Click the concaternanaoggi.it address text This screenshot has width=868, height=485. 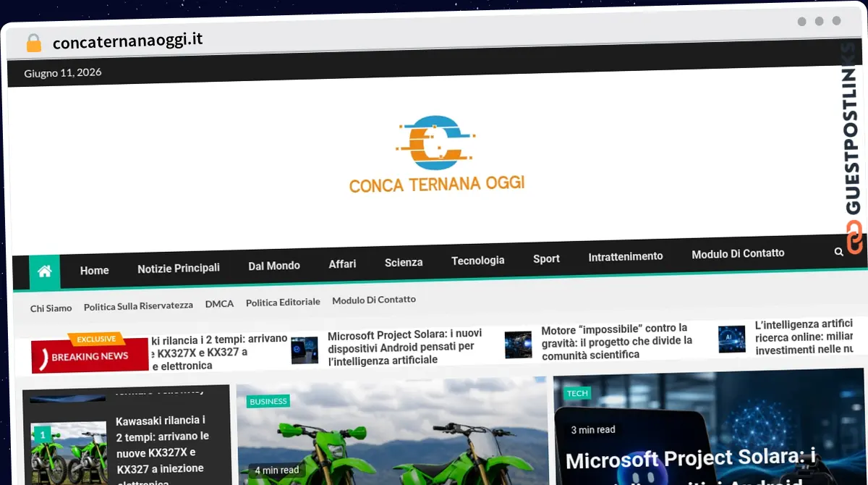point(128,41)
